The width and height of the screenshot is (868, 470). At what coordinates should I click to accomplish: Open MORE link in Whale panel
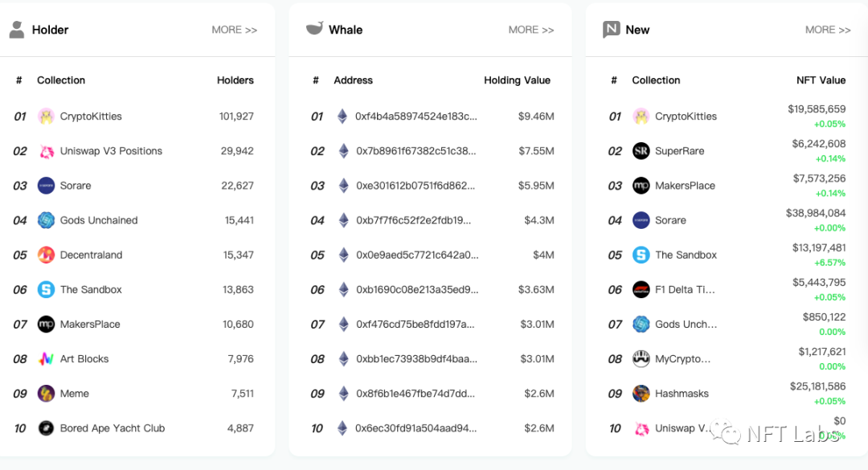tap(531, 30)
